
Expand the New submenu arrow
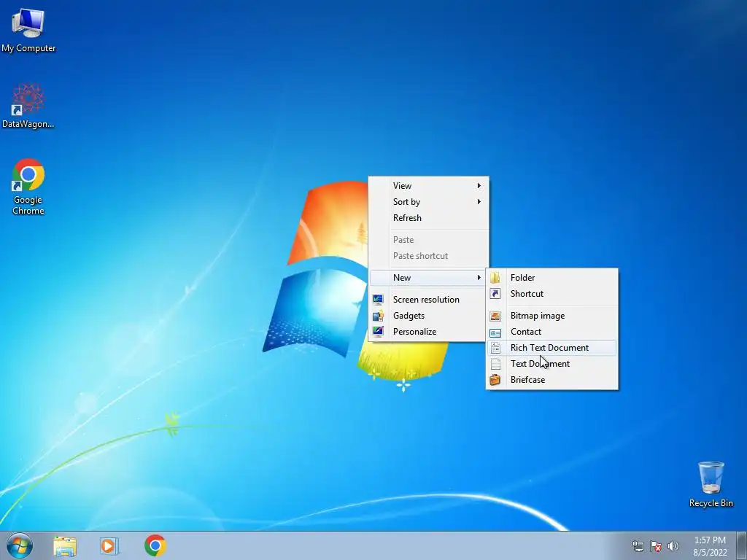pos(479,278)
